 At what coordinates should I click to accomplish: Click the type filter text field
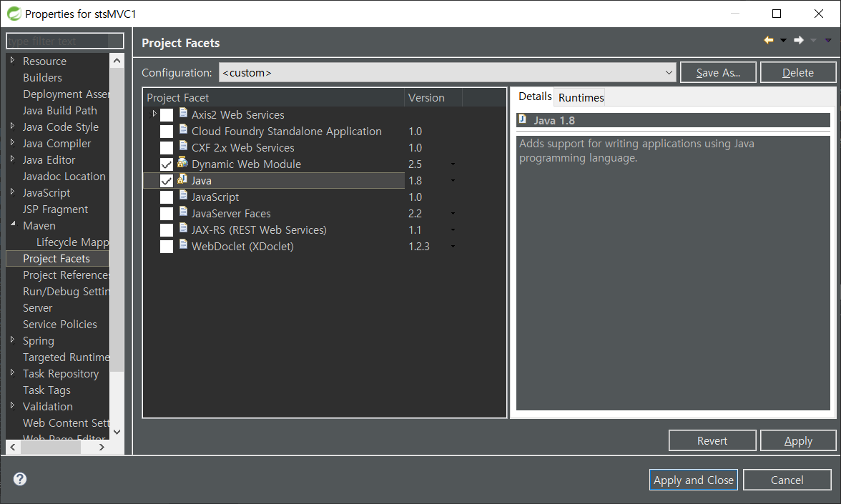click(x=65, y=41)
